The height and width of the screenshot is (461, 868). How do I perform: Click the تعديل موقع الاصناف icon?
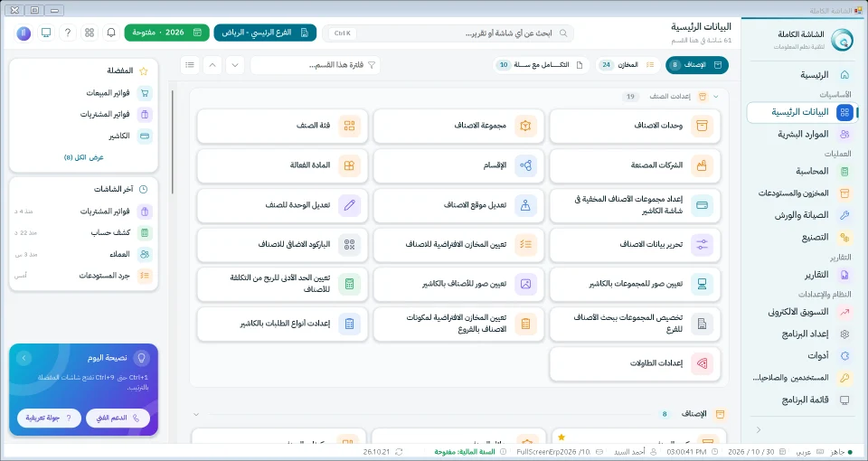[x=525, y=205]
